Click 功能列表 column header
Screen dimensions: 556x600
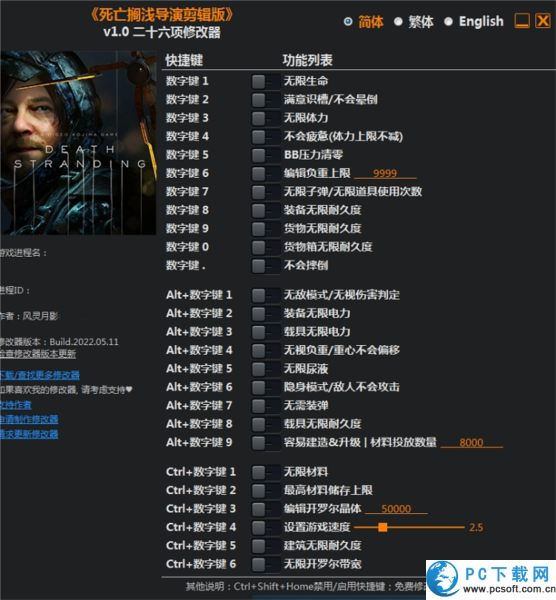307,60
